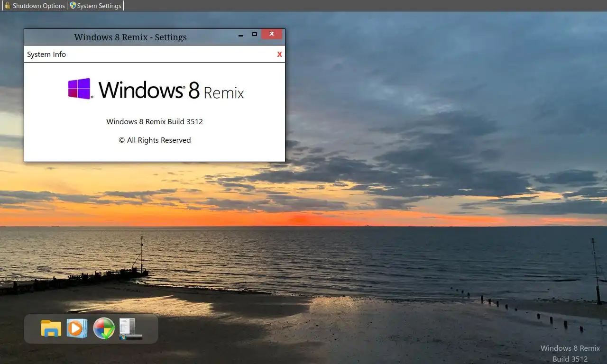Click the 'Windows 8 Remix Build 3512' text
This screenshot has width=607, height=364.
[155, 121]
